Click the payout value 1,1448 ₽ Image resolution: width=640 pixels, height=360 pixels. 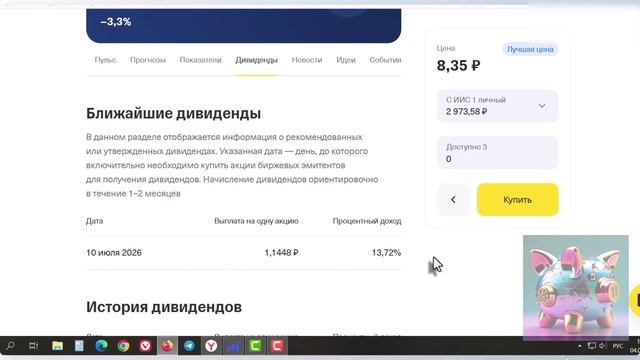281,253
